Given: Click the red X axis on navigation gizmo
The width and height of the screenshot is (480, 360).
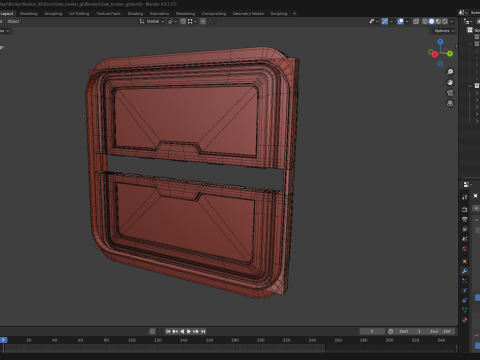Looking at the screenshot, I should (x=435, y=54).
